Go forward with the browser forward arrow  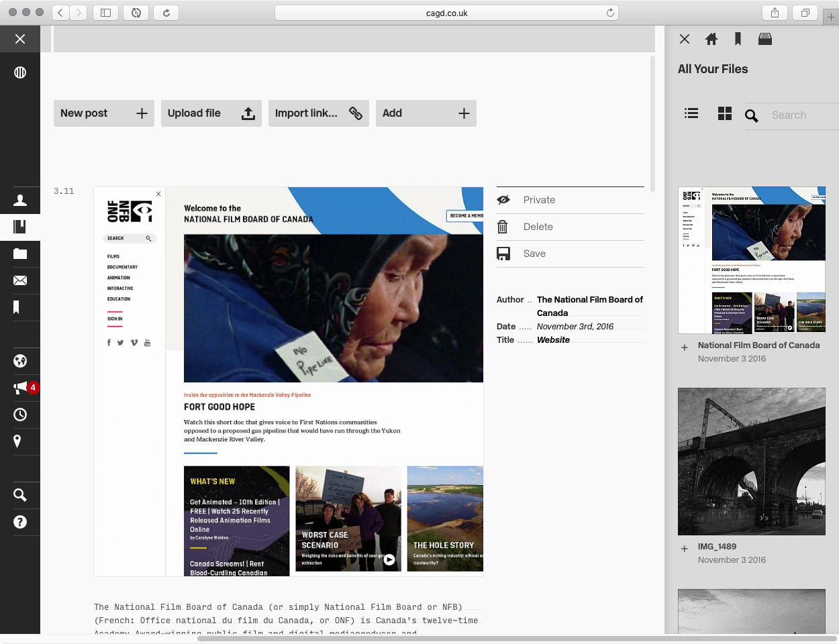[79, 12]
